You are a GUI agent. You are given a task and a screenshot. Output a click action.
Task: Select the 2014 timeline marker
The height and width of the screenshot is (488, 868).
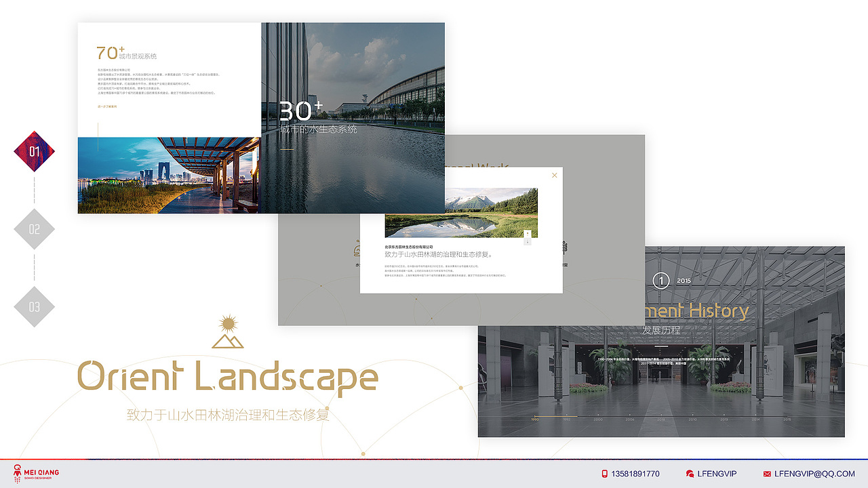[x=755, y=418]
